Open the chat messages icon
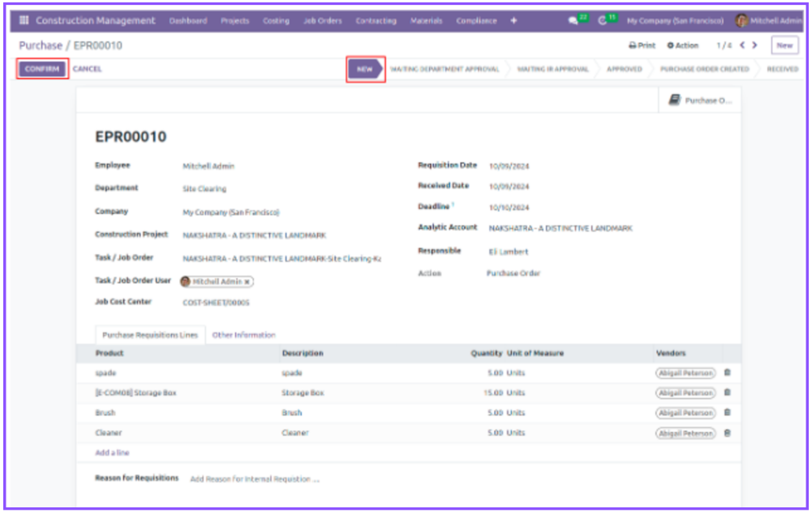Screen dimensions: 812x513 click(x=574, y=20)
